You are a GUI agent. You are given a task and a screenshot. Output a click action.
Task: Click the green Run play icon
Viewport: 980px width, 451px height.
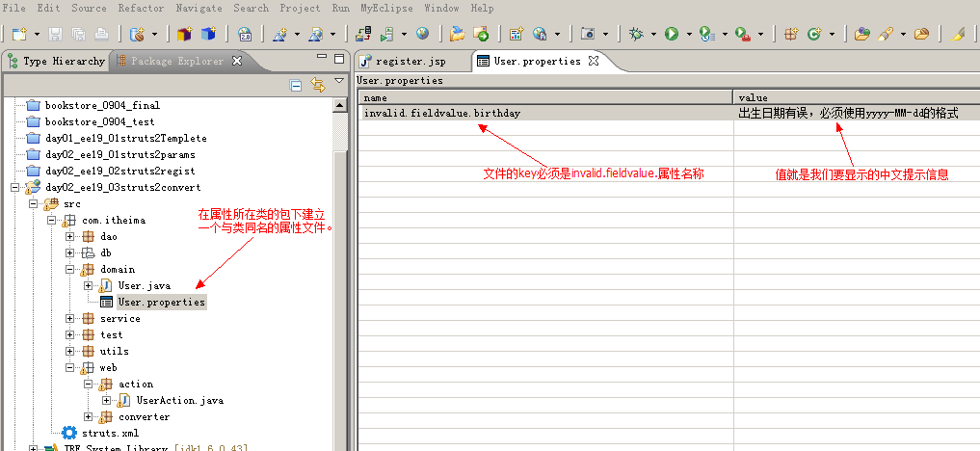tap(672, 34)
